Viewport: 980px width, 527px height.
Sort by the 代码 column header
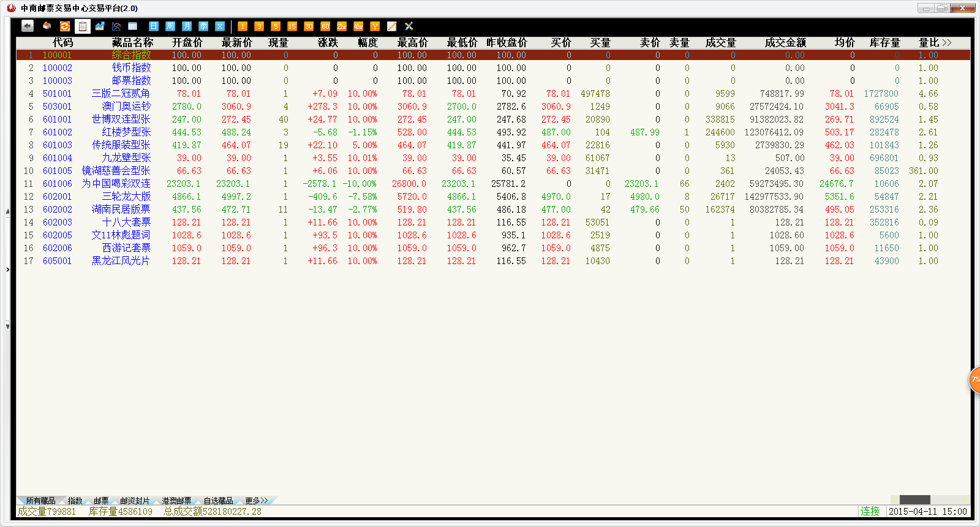[x=62, y=42]
